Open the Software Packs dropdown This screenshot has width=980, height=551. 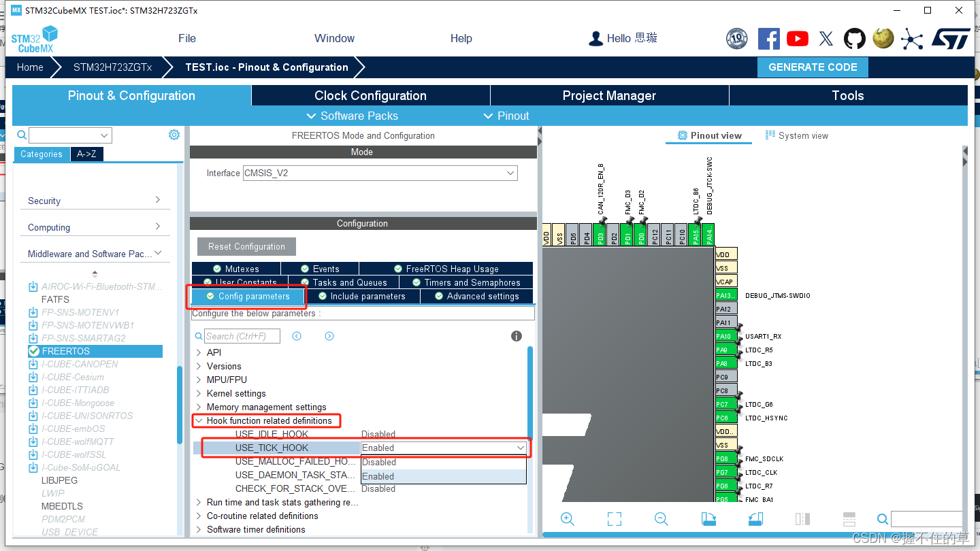[353, 116]
